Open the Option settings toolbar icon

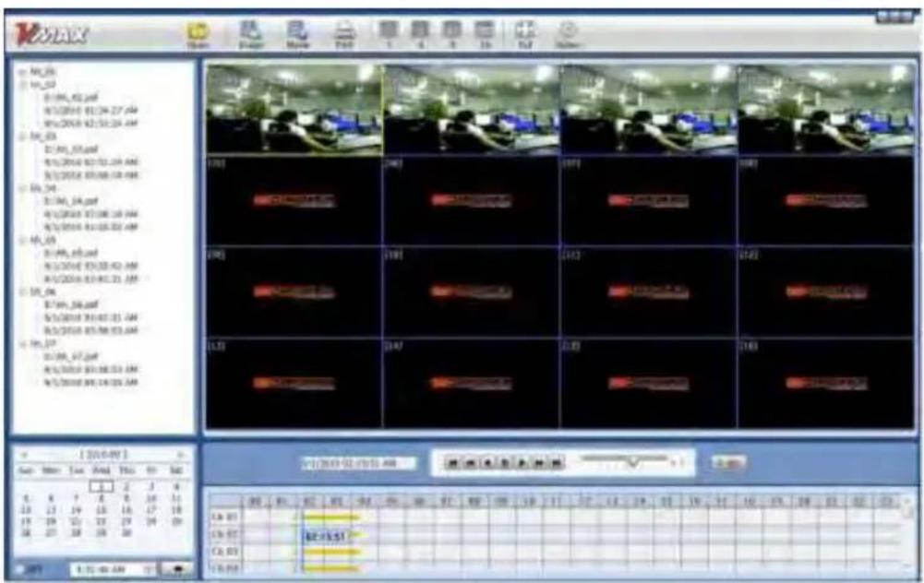pos(568,34)
